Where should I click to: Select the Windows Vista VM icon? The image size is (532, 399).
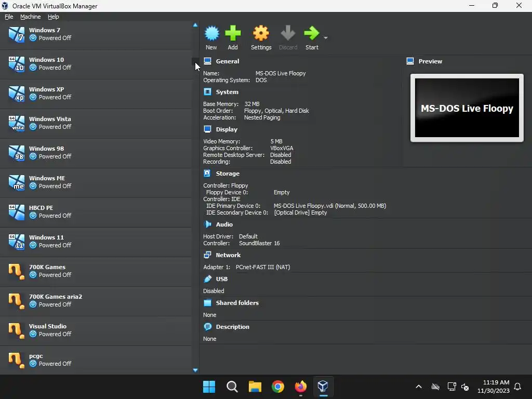[x=16, y=123]
